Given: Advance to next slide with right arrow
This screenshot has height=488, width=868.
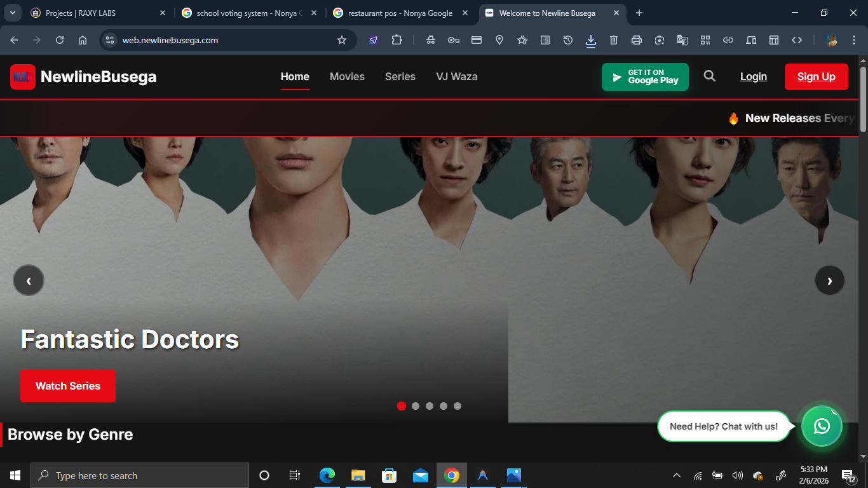Looking at the screenshot, I should (829, 280).
